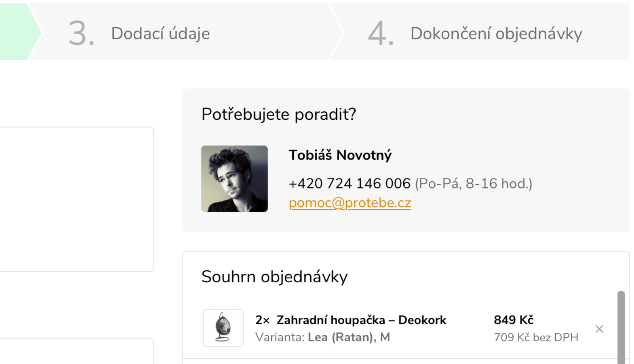Go to step 3 Dodací údaje
634x364 pixels.
tap(160, 33)
